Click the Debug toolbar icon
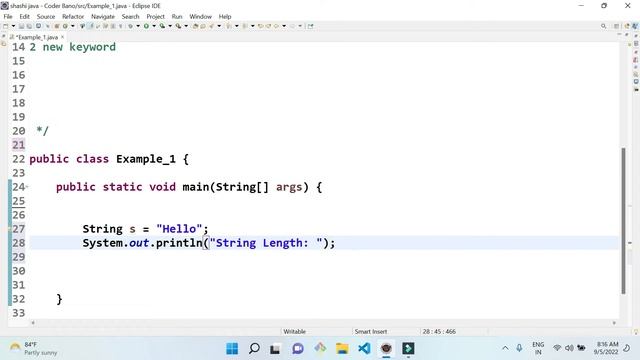This screenshot has height=360, width=640. (x=130, y=26)
